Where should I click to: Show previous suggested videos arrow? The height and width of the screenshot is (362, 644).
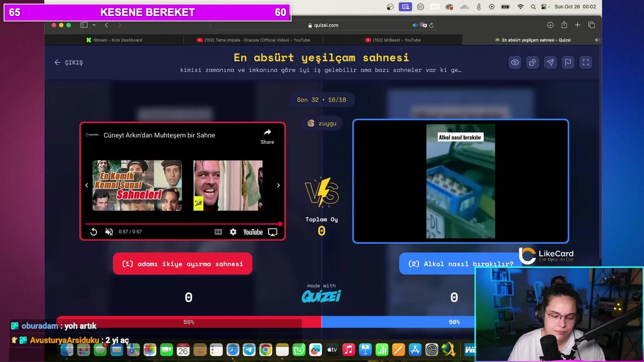click(87, 186)
